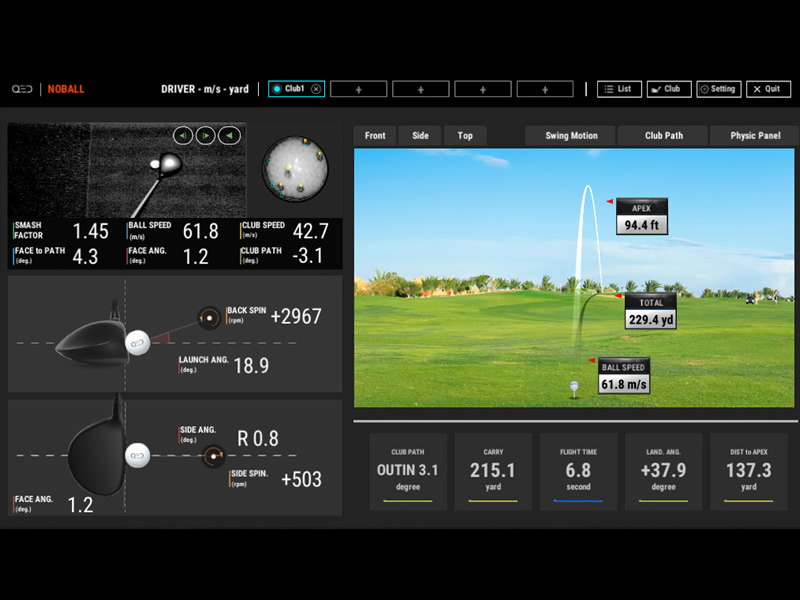The width and height of the screenshot is (800, 600).
Task: Step forward one frame in impact video
Action: pos(206,136)
